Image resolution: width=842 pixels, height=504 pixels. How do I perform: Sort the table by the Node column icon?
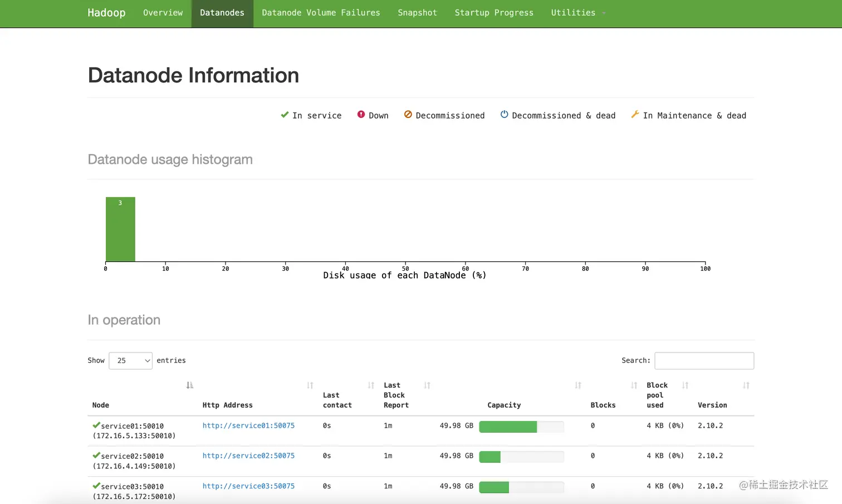pyautogui.click(x=190, y=385)
